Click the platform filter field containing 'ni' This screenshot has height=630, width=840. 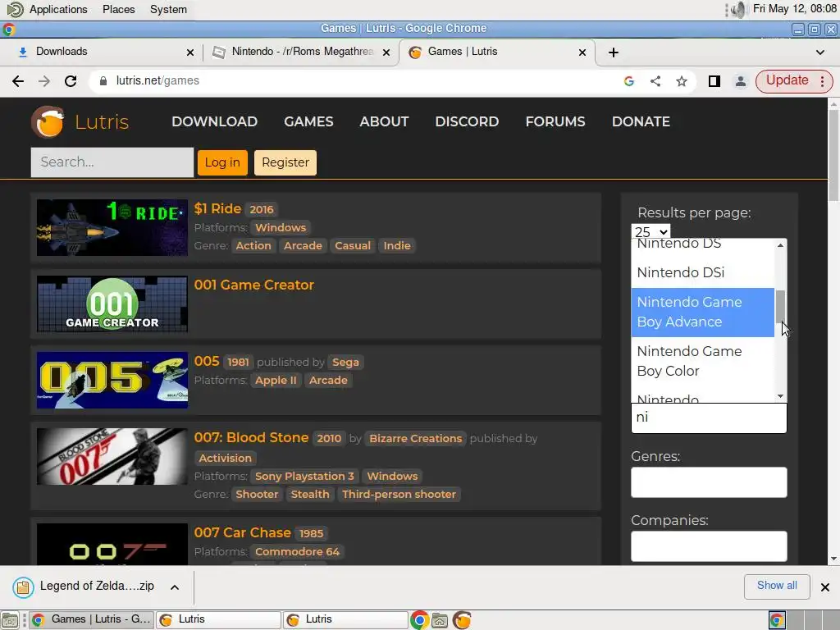click(709, 418)
